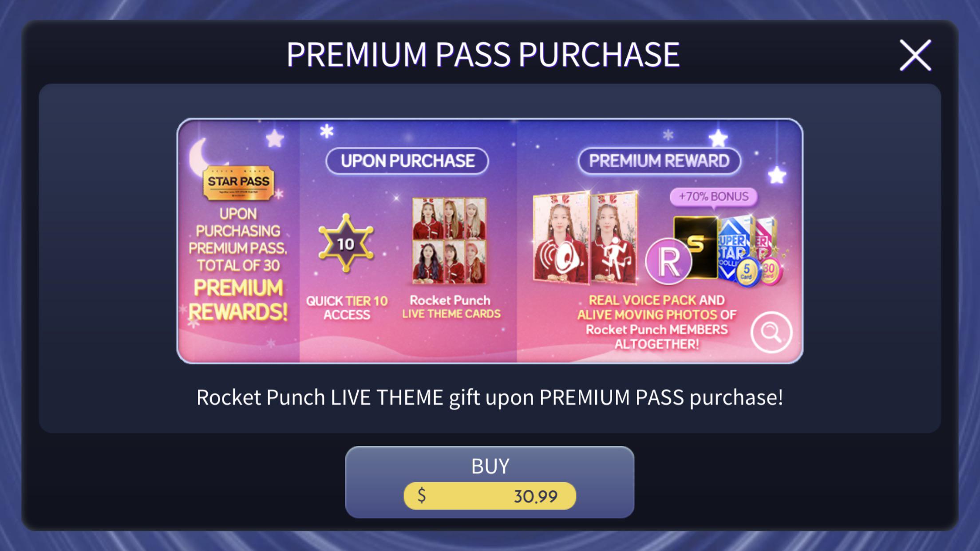
Task: Tap the pink 30 card coin badge
Action: pos(770,271)
